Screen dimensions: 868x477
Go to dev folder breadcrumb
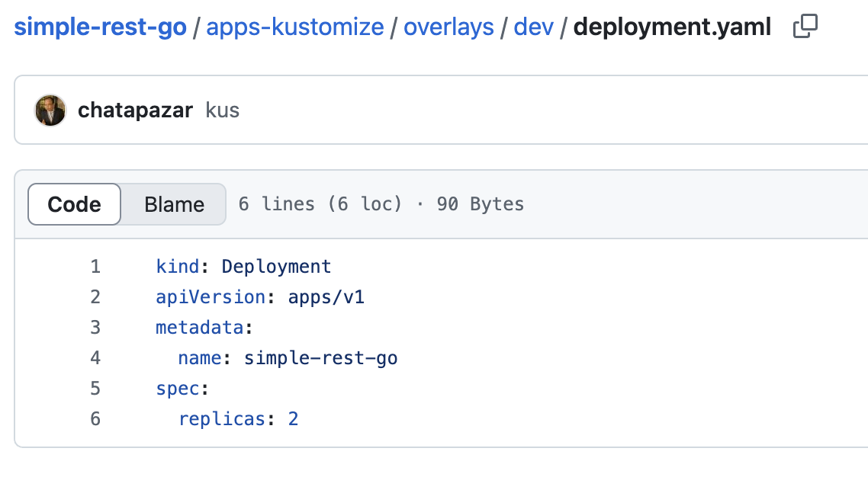pos(533,27)
